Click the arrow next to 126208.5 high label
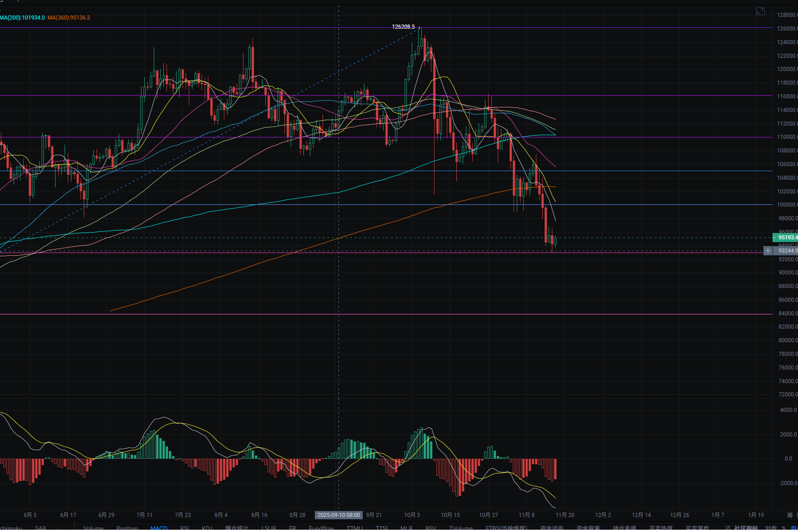The width and height of the screenshot is (798, 532). tap(419, 27)
